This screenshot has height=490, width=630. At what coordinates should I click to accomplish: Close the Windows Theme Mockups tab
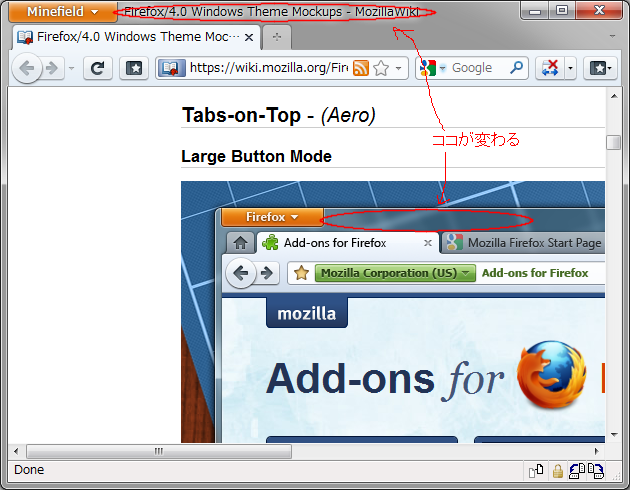coord(249,37)
